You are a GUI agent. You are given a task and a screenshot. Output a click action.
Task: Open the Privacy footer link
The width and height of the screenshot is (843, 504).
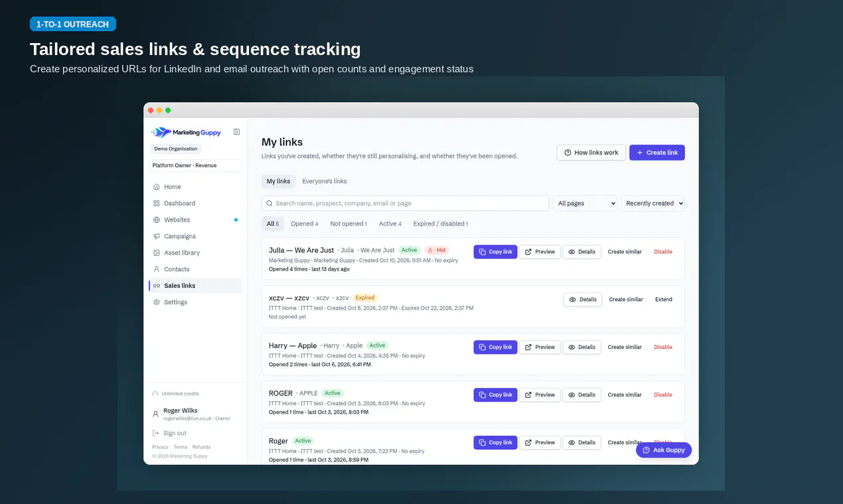click(160, 448)
